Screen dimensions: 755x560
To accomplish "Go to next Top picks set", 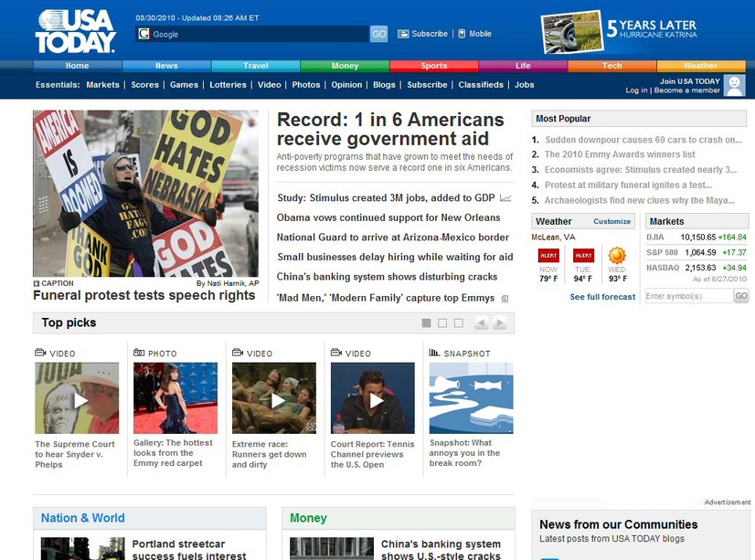I will [499, 322].
